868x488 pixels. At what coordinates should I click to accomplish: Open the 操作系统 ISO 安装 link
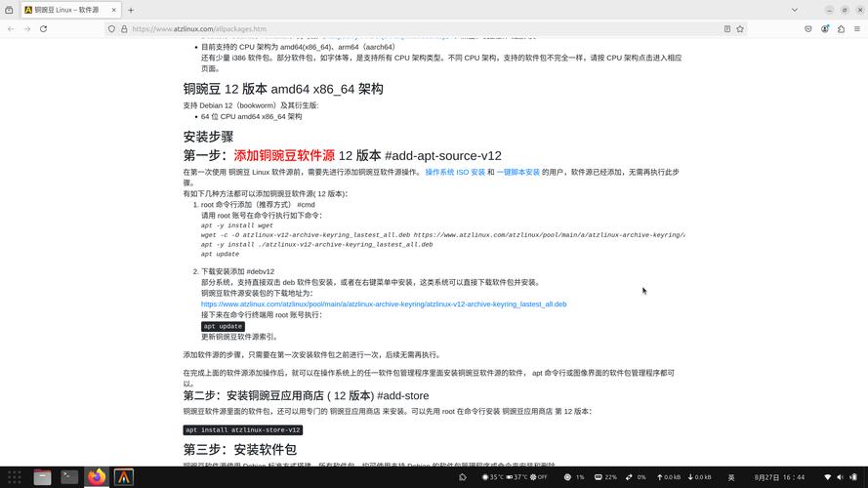[x=455, y=172]
